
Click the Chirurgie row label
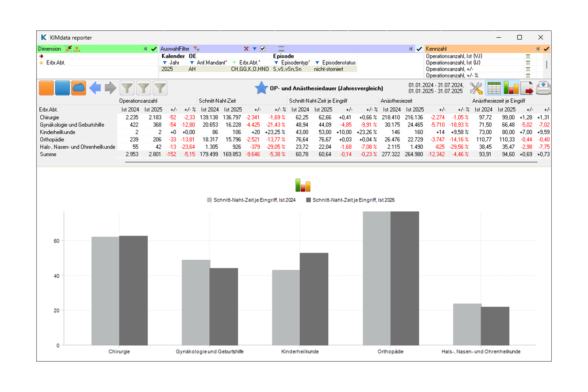pos(50,117)
